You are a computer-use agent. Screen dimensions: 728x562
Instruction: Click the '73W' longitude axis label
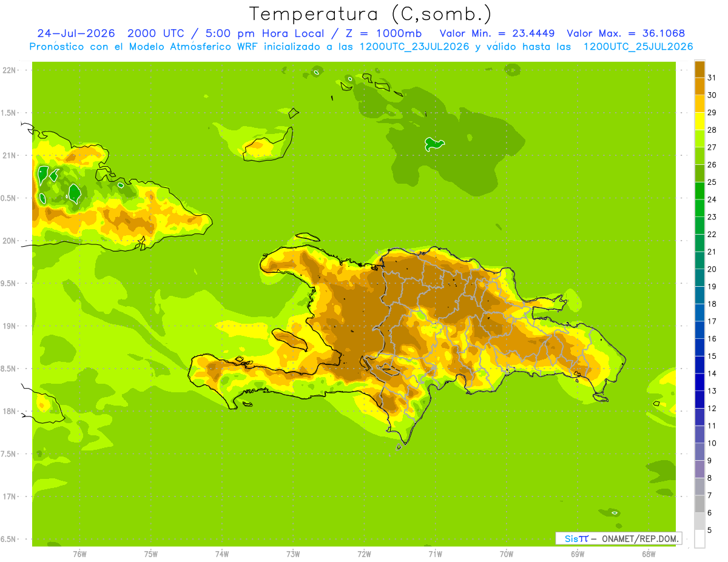click(x=293, y=554)
